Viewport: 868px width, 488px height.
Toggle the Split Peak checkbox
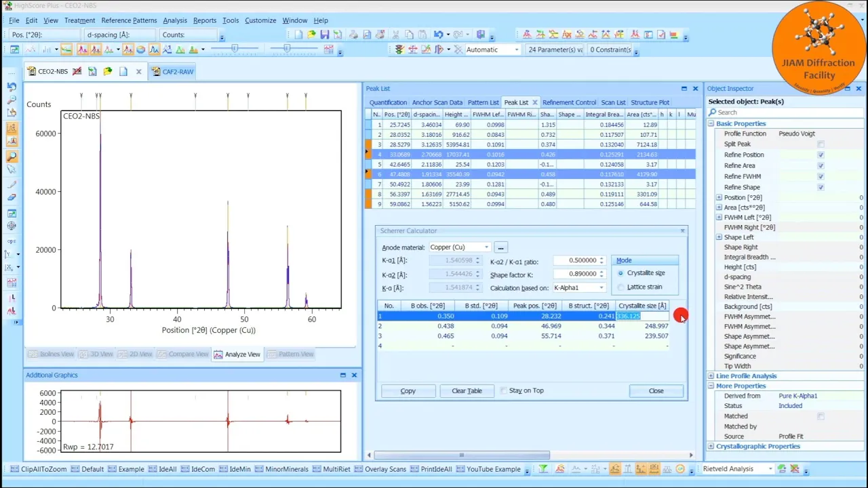[821, 144]
